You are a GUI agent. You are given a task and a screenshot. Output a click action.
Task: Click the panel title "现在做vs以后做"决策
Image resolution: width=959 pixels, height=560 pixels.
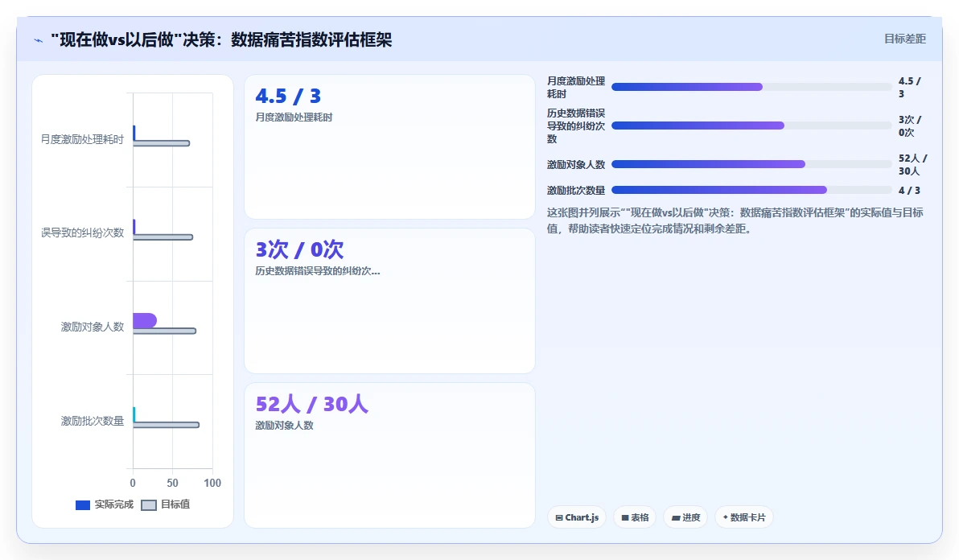coord(221,39)
